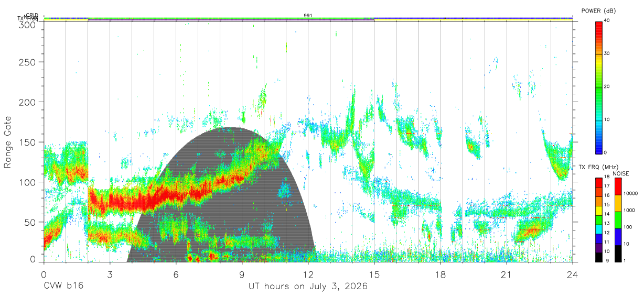Select the 30 label on the power scale
Image resolution: width=644 pixels, height=297 pixels.
607,54
